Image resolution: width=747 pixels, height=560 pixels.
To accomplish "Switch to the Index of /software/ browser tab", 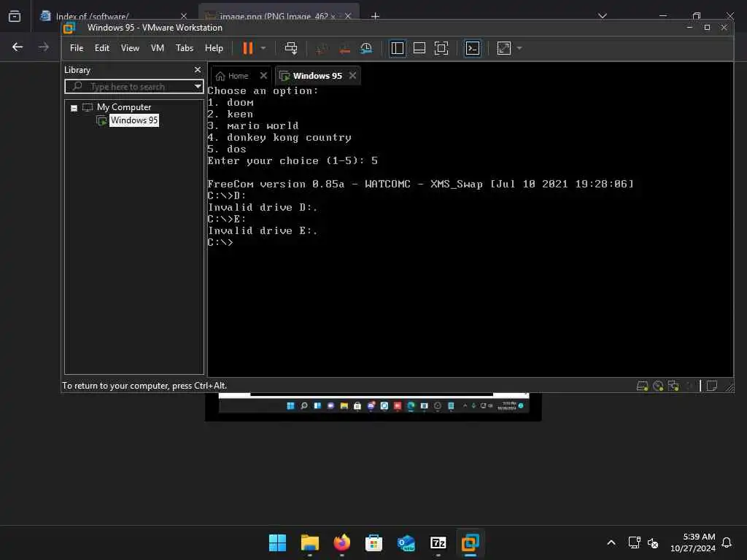I will [x=92, y=16].
